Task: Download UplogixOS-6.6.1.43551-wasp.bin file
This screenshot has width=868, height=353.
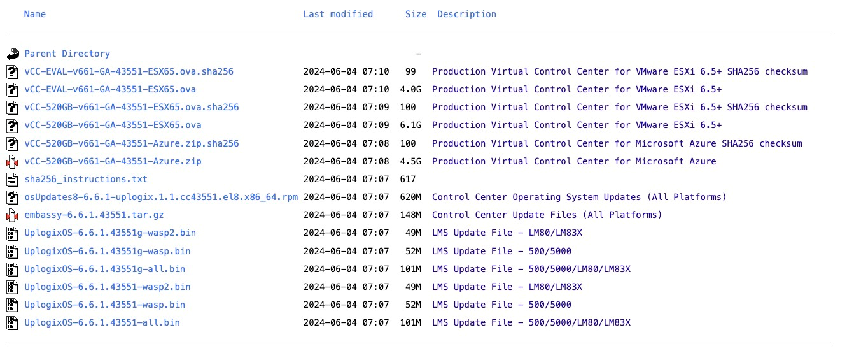Action: [x=104, y=305]
